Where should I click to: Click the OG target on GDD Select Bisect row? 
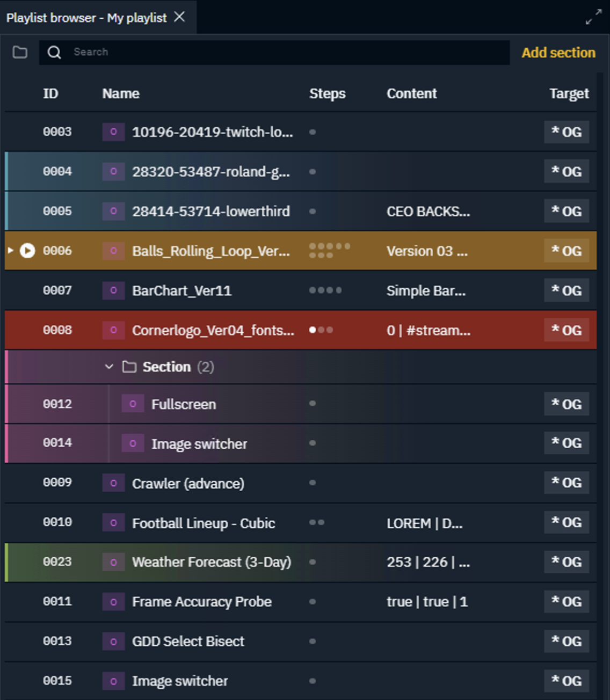[x=567, y=641]
